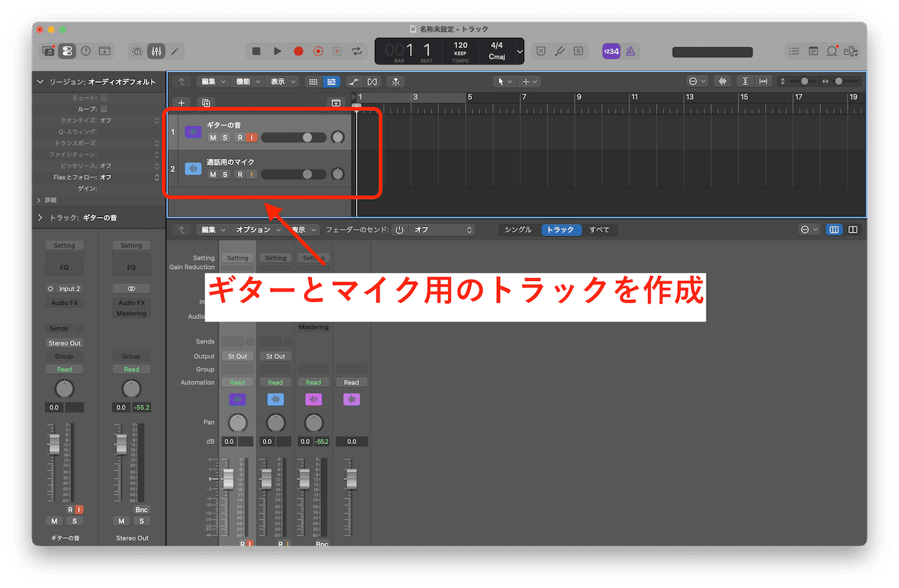The image size is (899, 588).
Task: Mute the 通話用のマイク track in its header
Action: 213,174
